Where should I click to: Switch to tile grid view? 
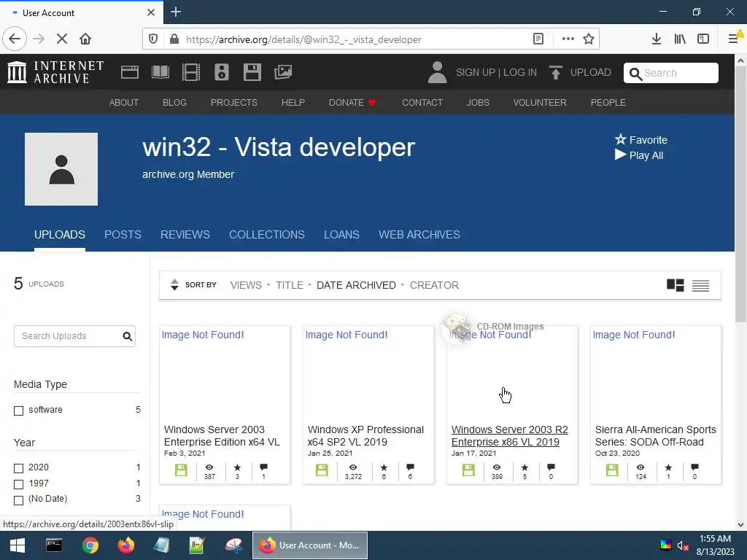click(675, 285)
